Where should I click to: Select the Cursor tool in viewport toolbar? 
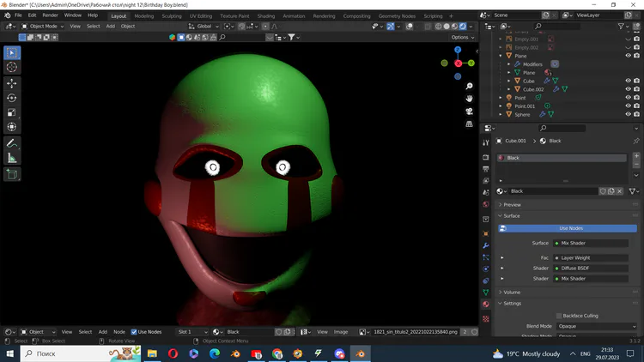[x=12, y=67]
